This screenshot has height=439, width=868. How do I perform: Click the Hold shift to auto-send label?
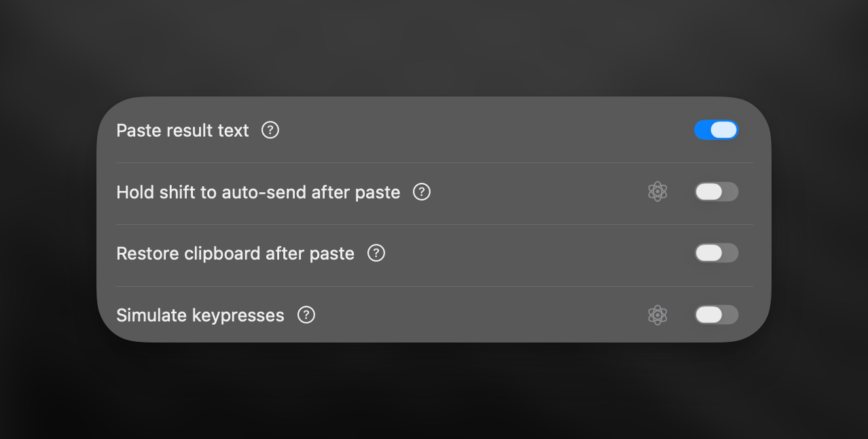pyautogui.click(x=258, y=192)
